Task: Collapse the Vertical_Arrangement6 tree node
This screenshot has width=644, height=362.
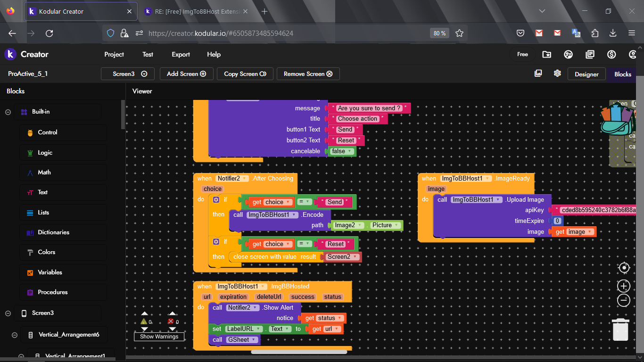Action: [15, 335]
